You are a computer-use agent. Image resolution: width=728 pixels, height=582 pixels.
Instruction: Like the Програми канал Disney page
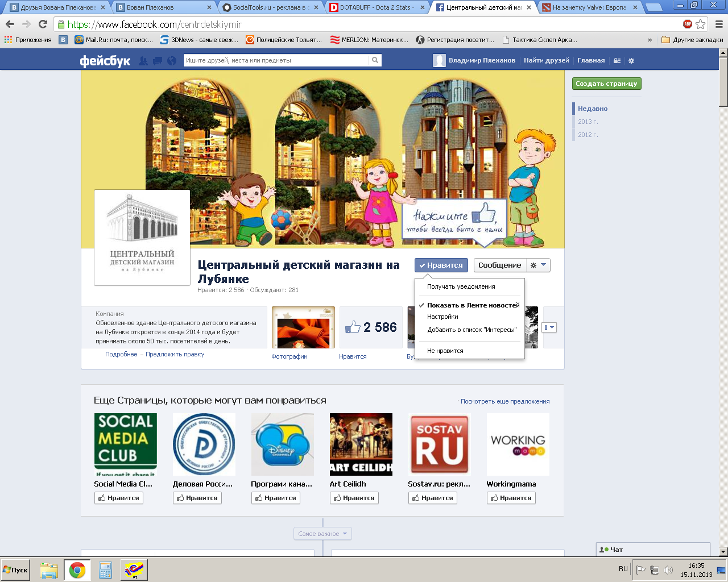pyautogui.click(x=275, y=498)
